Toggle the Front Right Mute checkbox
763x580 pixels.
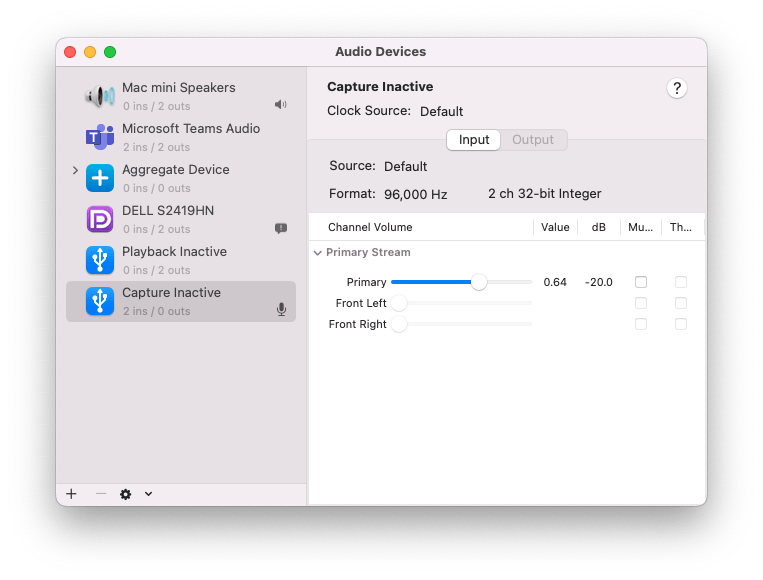[x=641, y=324]
